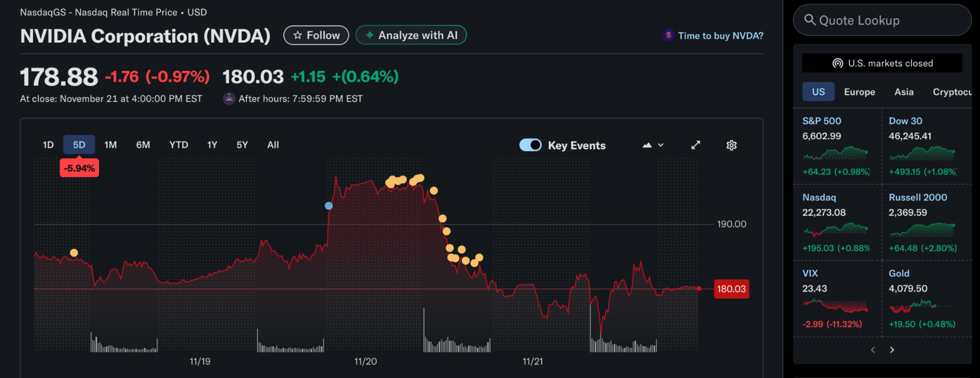Click the after-hours price 180.03 in header
This screenshot has width=980, height=378.
coord(253,77)
